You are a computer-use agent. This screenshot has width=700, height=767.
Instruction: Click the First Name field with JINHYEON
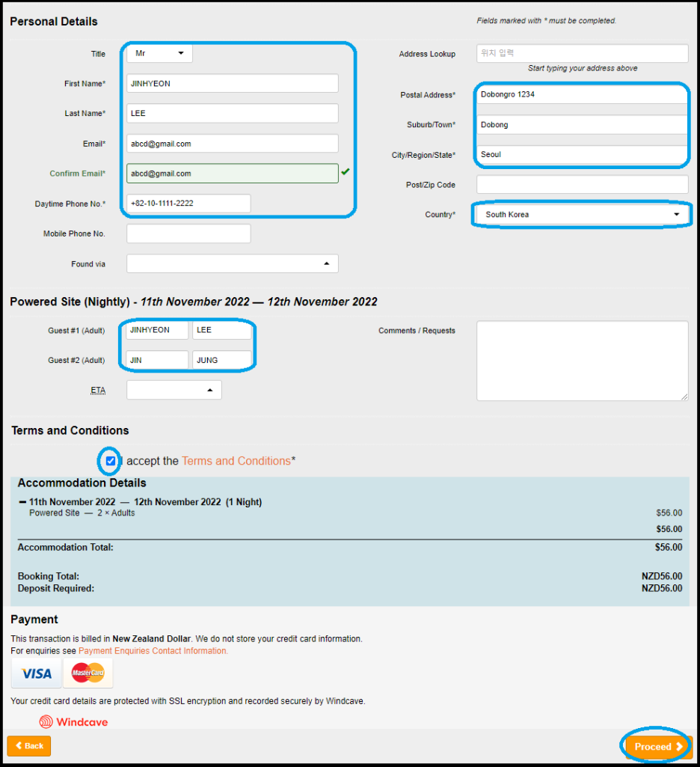[232, 84]
